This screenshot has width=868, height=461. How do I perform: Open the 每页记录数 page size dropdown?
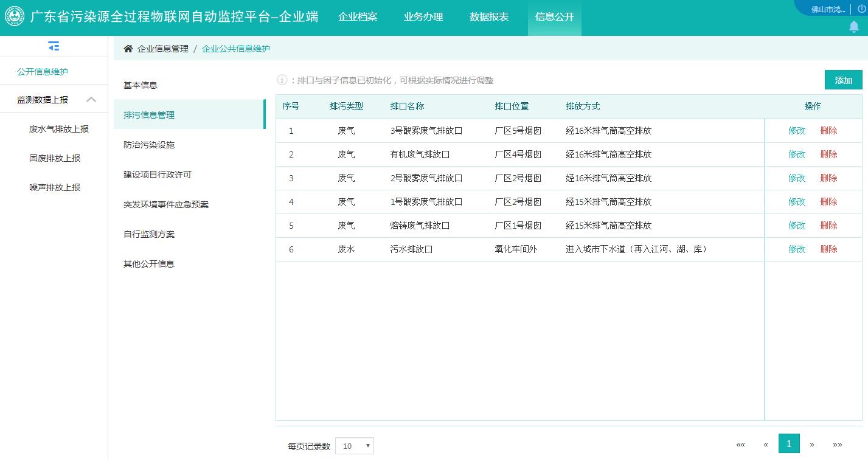[355, 446]
